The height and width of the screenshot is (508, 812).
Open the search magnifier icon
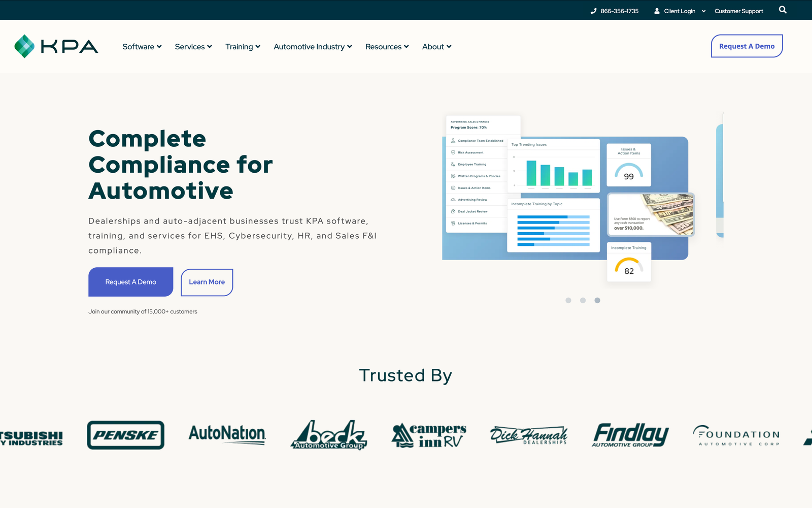[x=783, y=10]
